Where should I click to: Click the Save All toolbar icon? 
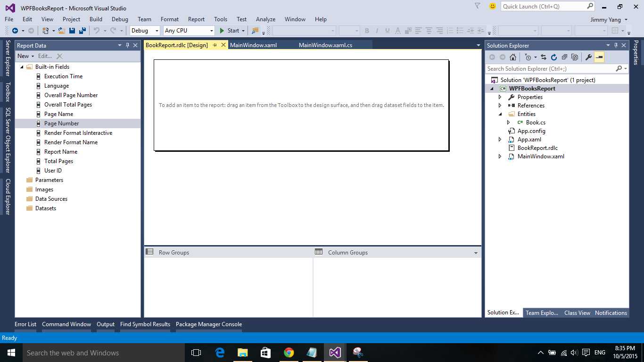click(x=83, y=31)
